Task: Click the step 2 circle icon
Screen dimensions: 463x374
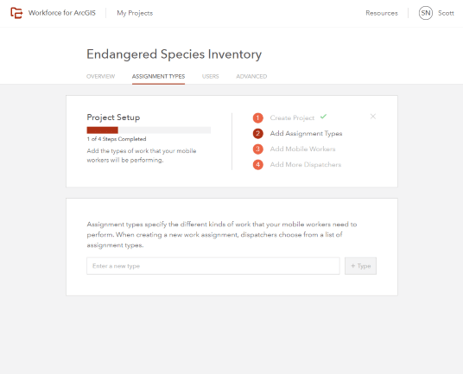Action: click(x=258, y=133)
